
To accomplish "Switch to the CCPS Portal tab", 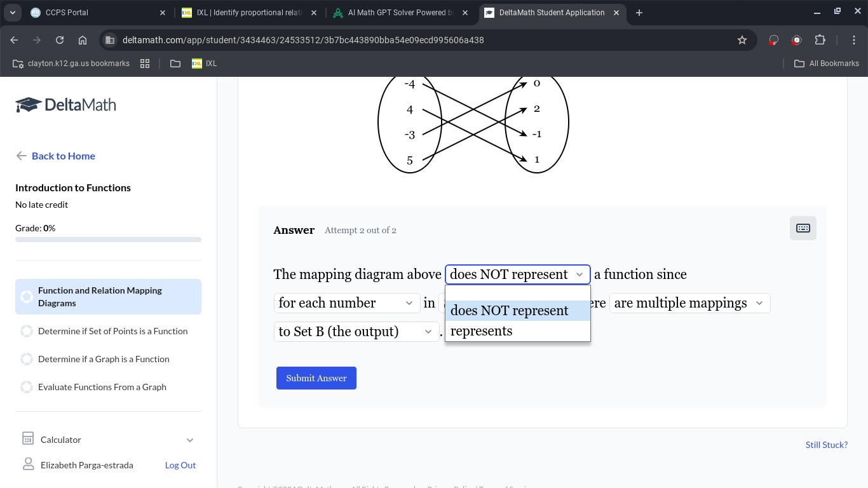I will point(98,13).
